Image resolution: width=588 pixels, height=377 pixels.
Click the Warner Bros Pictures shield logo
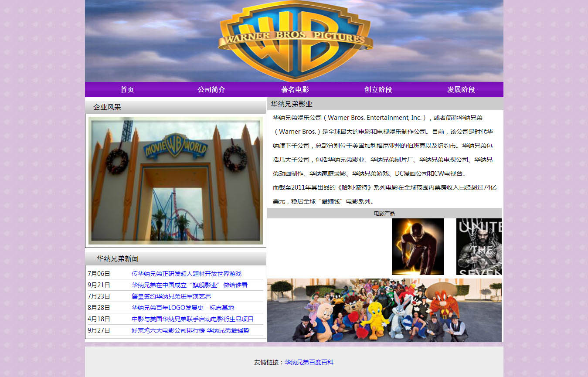[x=296, y=41]
